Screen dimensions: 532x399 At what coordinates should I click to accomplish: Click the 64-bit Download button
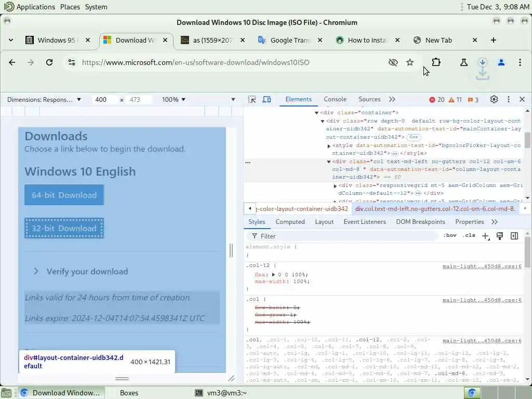64,195
